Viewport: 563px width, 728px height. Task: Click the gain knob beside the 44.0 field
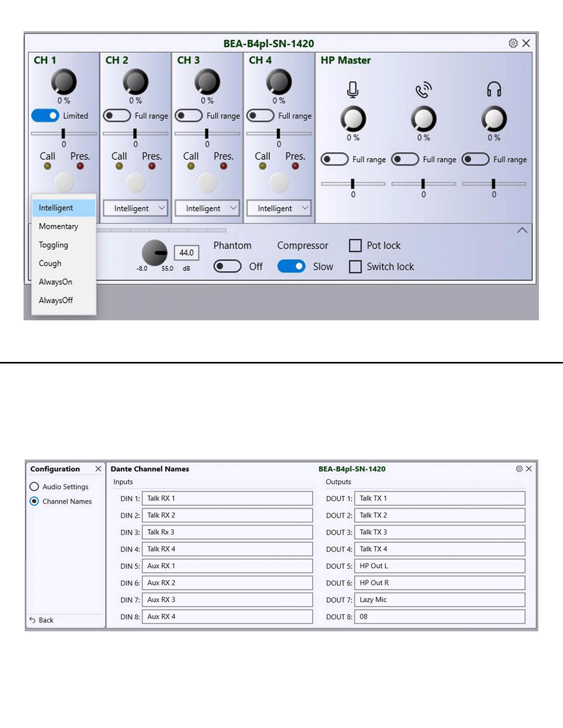tap(155, 252)
